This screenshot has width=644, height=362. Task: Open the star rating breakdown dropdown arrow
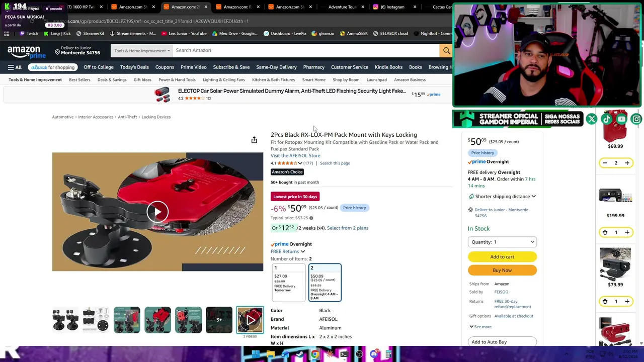[x=300, y=163]
